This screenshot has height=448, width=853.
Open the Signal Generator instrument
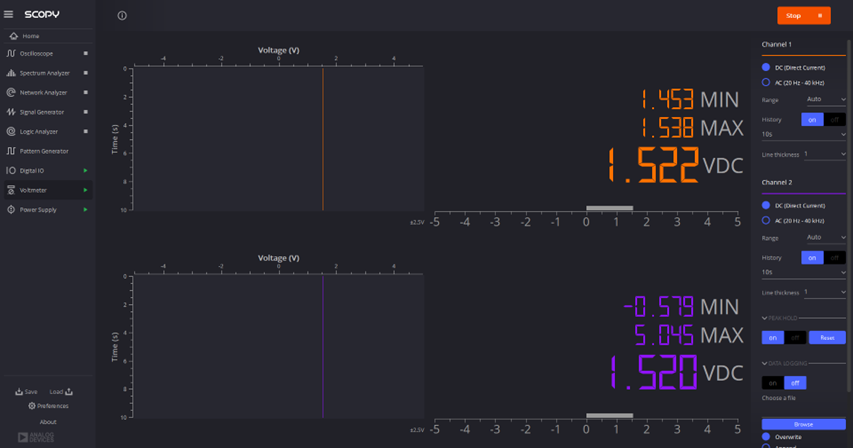(x=42, y=112)
